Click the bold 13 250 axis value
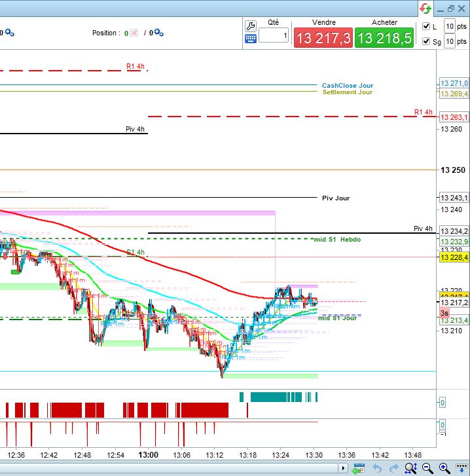Viewport: 470px width, 476px height. coord(453,170)
